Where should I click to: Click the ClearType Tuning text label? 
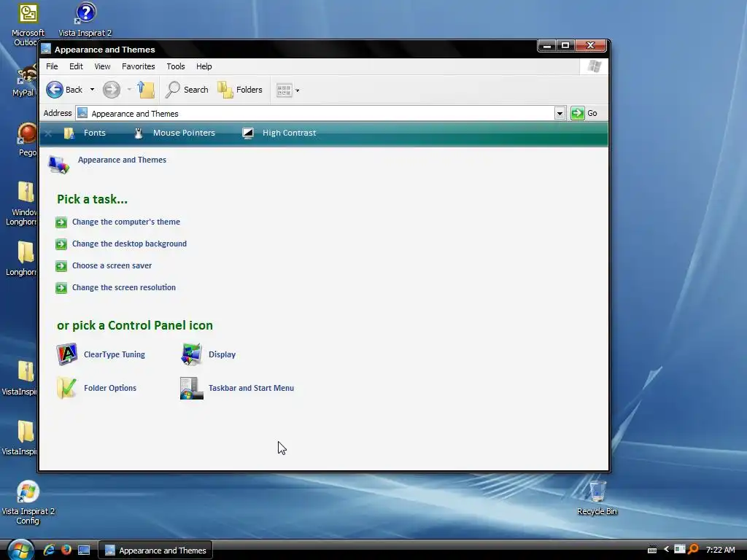click(115, 354)
